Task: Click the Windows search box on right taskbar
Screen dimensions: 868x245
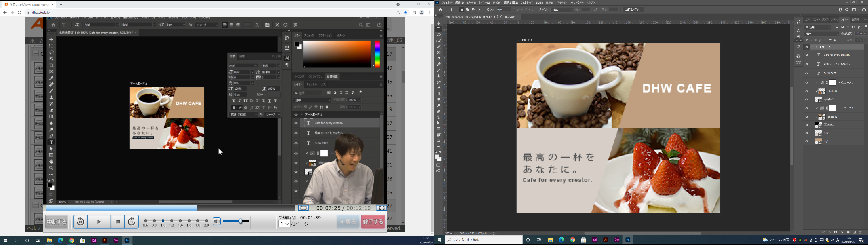Action: pyautogui.click(x=484, y=240)
